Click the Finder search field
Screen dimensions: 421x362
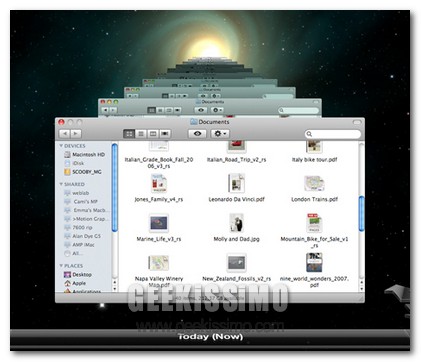(333, 134)
